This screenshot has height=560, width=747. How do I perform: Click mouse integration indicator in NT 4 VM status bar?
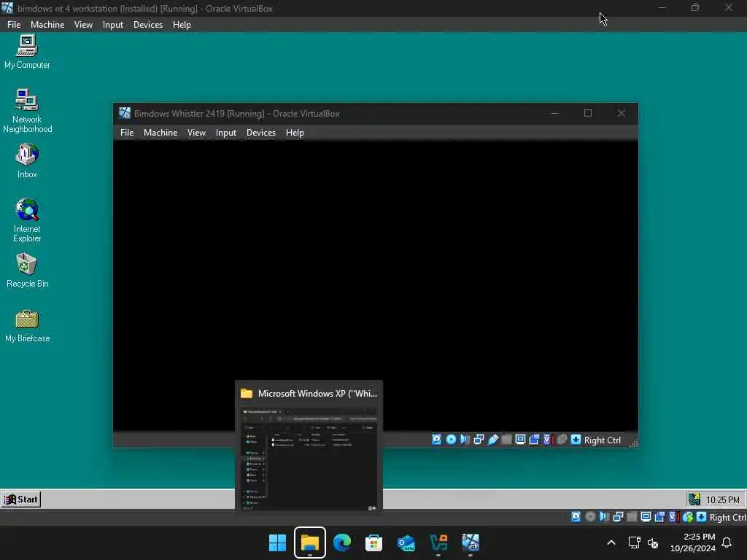[687, 517]
